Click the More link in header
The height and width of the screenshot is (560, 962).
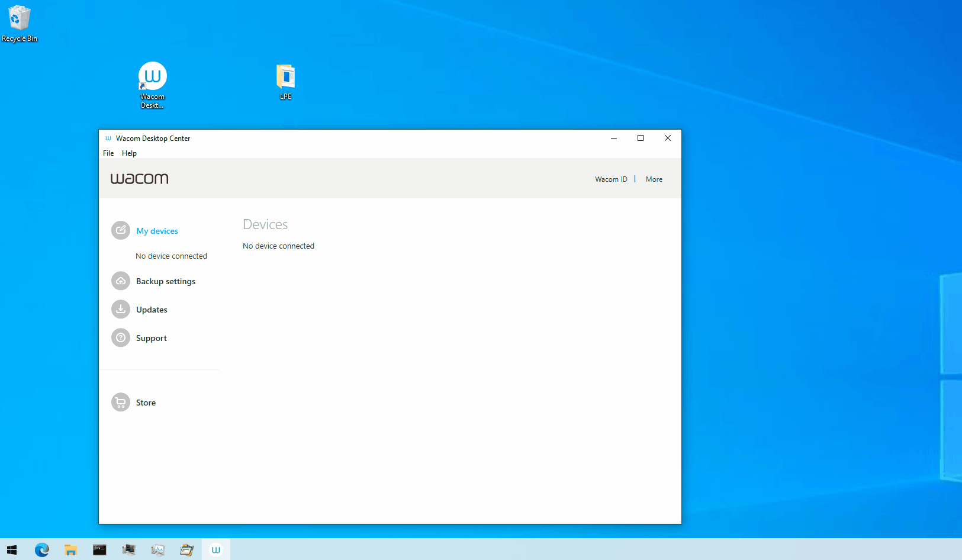654,179
